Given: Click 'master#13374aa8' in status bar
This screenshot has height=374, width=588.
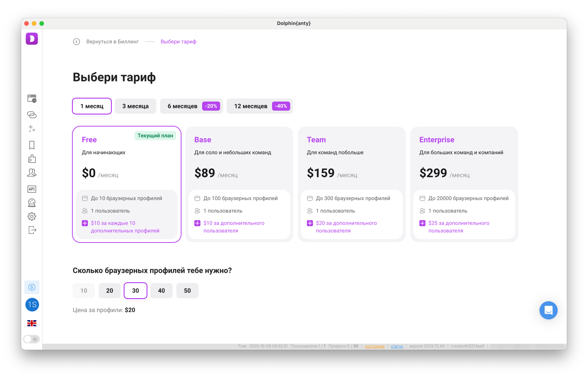Looking at the screenshot, I should click(x=468, y=346).
